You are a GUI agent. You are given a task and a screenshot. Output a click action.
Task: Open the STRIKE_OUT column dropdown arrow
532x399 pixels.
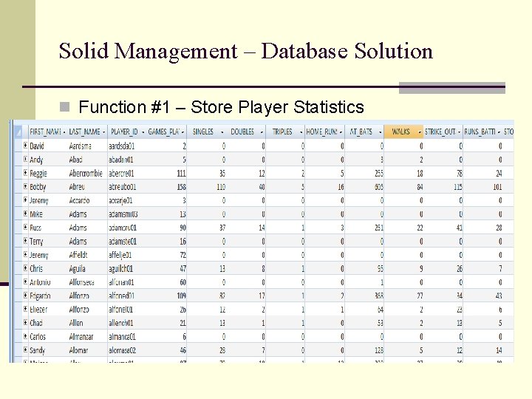click(460, 132)
